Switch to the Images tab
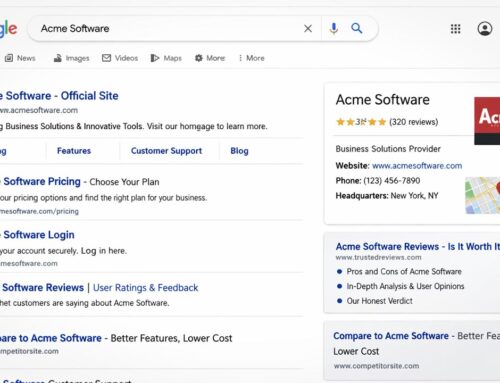Screen dimensions: 500x383 [x=71, y=58]
